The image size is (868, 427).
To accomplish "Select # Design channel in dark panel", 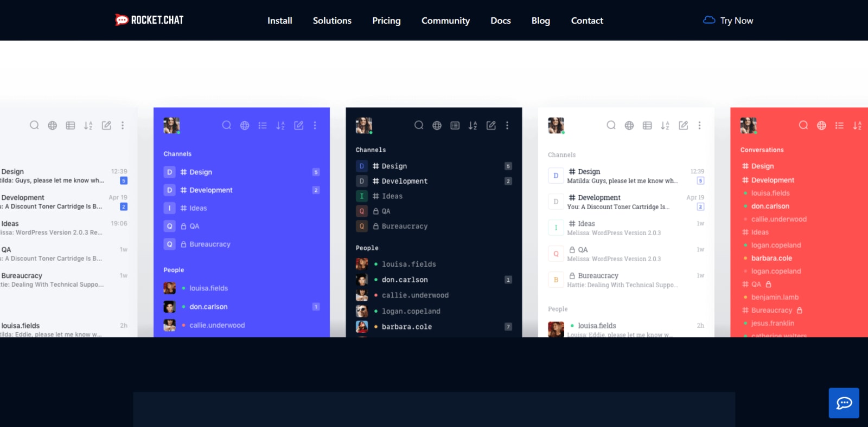I will 434,166.
